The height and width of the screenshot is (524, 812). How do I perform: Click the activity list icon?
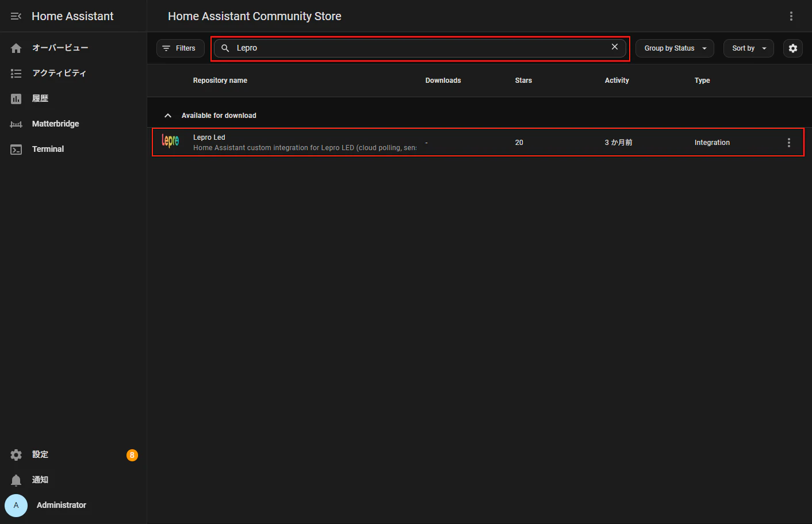click(16, 74)
